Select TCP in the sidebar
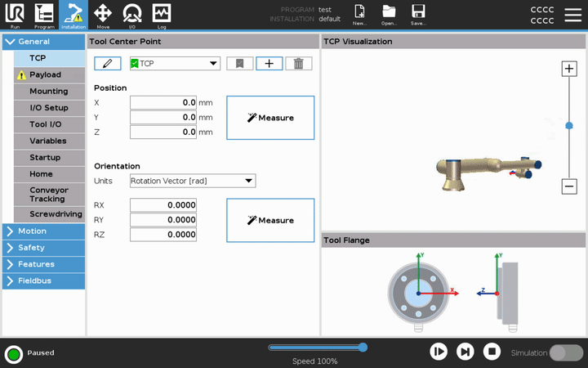588x368 pixels. 49,58
